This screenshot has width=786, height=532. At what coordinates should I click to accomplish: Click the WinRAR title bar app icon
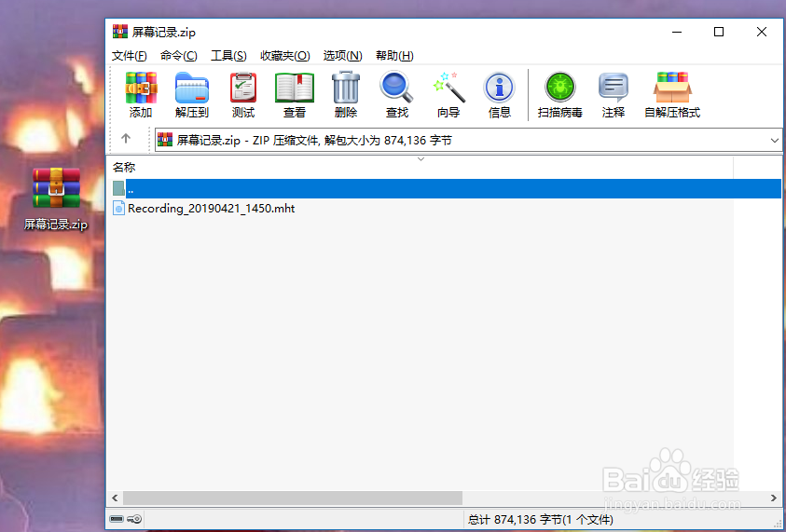119,32
